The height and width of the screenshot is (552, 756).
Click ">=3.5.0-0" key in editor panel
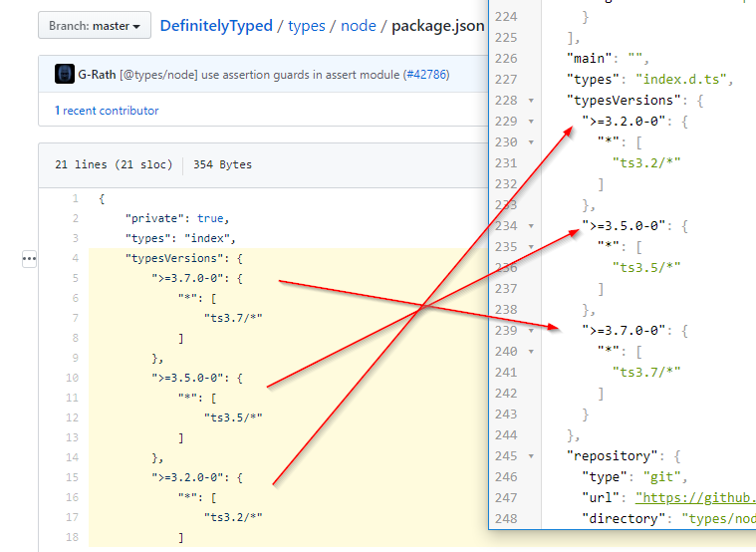click(x=624, y=226)
